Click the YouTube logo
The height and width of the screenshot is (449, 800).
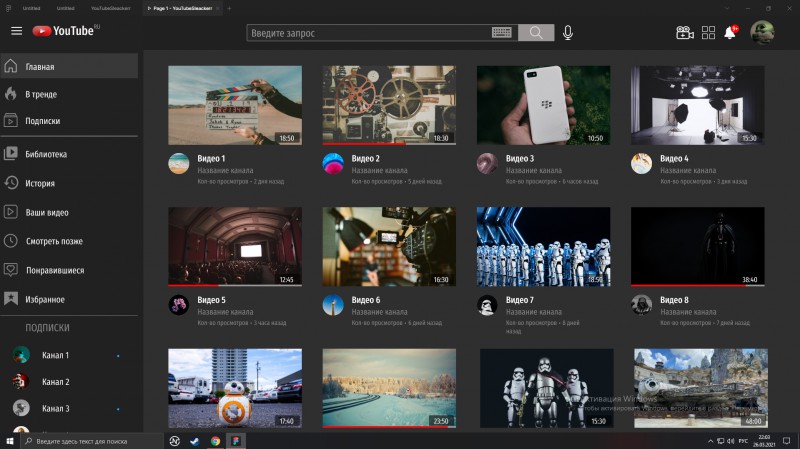coord(66,31)
